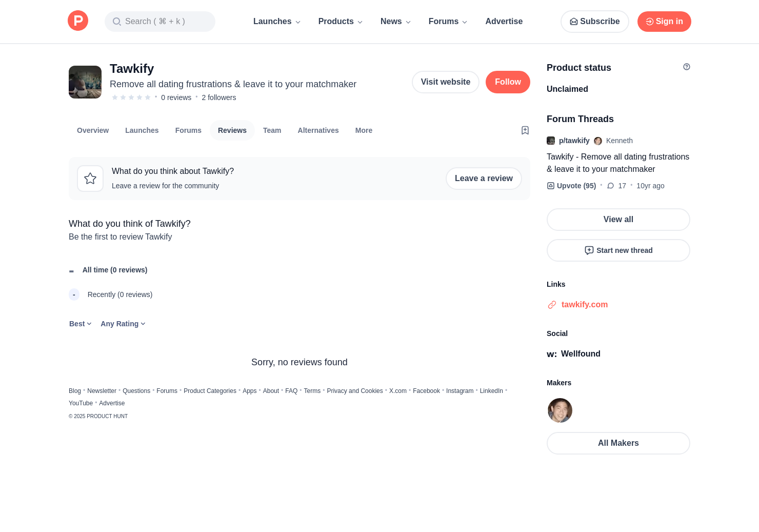759x532 pixels.
Task: Expand the Forums dropdown in header
Action: pyautogui.click(x=448, y=22)
